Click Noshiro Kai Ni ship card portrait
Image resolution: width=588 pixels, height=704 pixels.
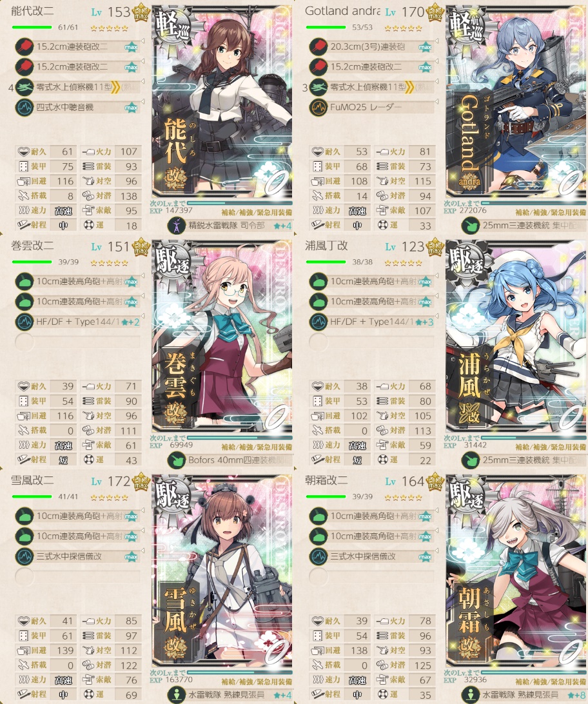click(222, 102)
